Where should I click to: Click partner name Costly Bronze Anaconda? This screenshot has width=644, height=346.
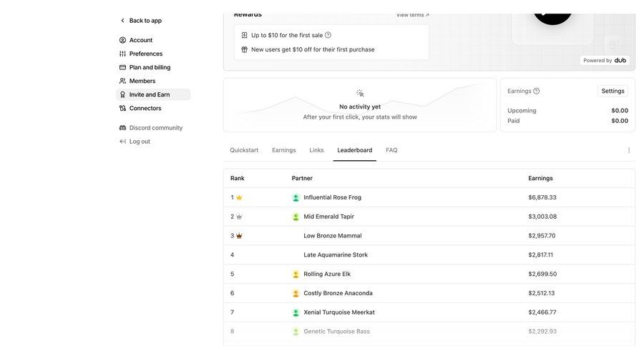click(338, 294)
